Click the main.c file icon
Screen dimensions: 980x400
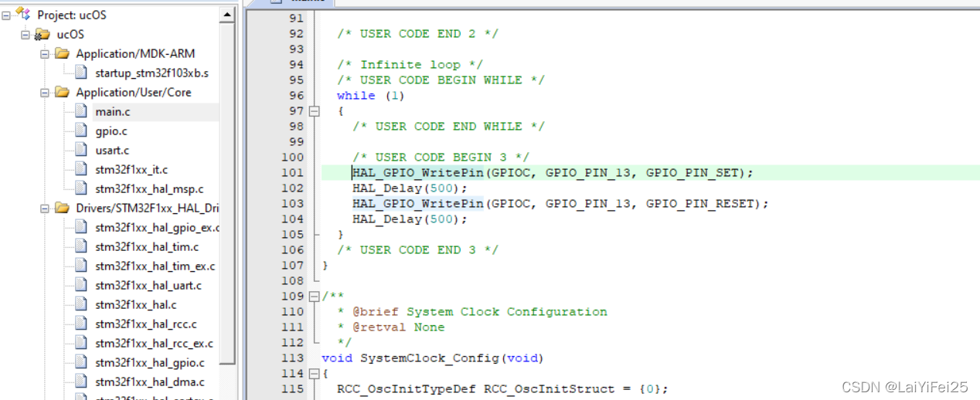(81, 111)
